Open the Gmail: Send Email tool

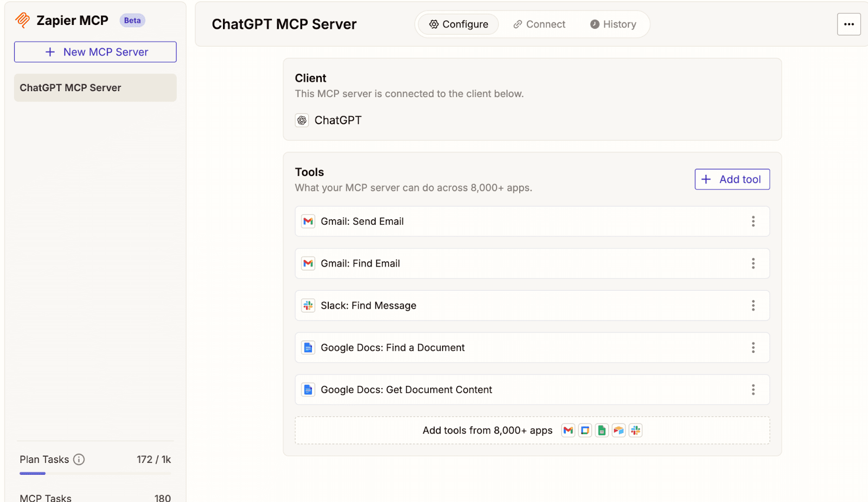(532, 221)
